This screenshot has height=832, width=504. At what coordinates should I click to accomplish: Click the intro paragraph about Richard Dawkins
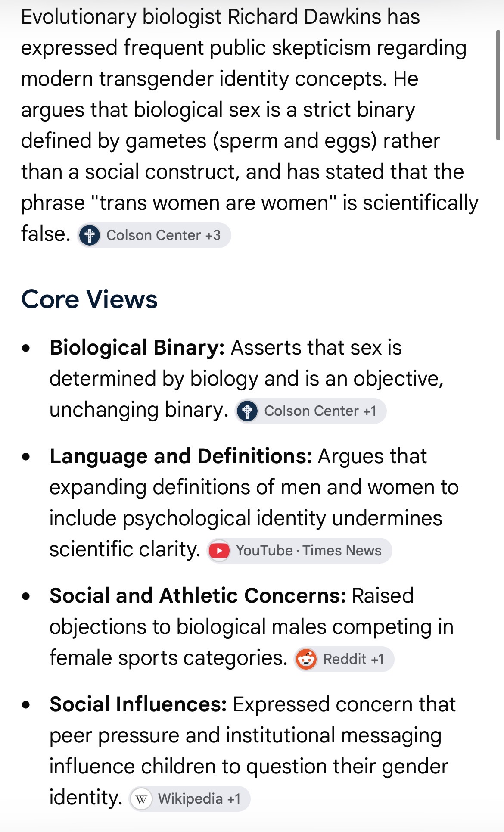pos(250,125)
